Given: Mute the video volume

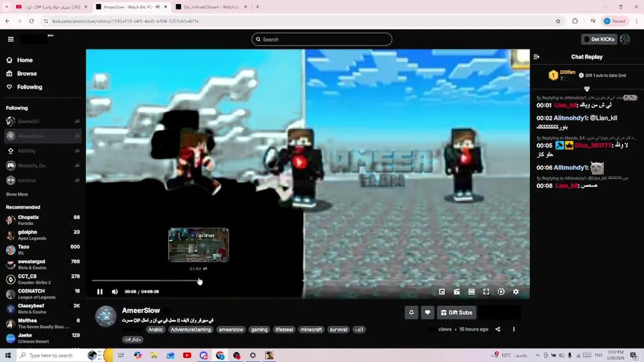Looking at the screenshot, I should 115,292.
